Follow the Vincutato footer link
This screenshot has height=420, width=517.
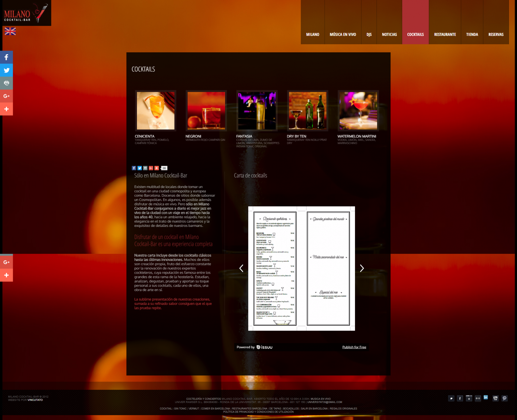point(35,400)
